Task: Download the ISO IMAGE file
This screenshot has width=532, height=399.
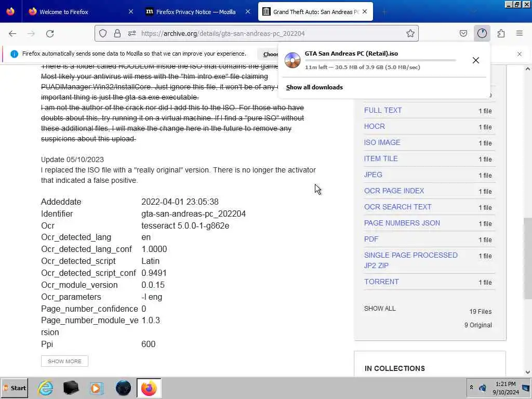Action: click(x=382, y=142)
